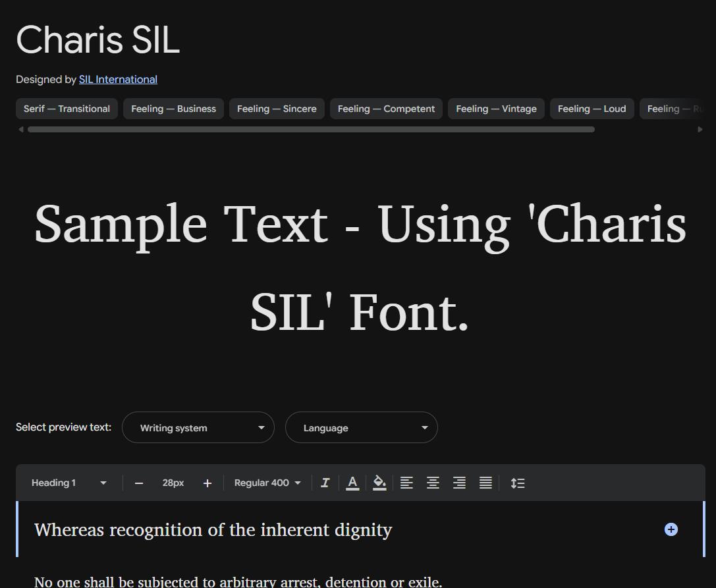The height and width of the screenshot is (588, 716).
Task: Align text right
Action: 459,483
